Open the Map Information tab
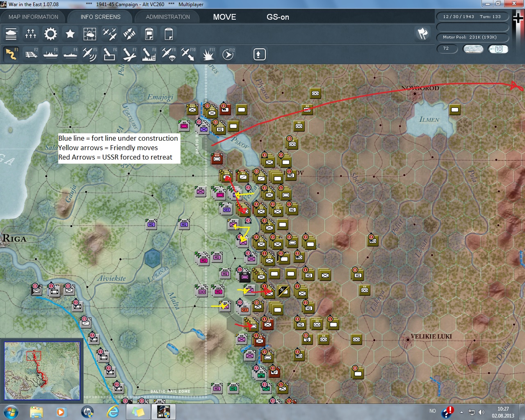This screenshot has height=420, width=525. point(33,17)
